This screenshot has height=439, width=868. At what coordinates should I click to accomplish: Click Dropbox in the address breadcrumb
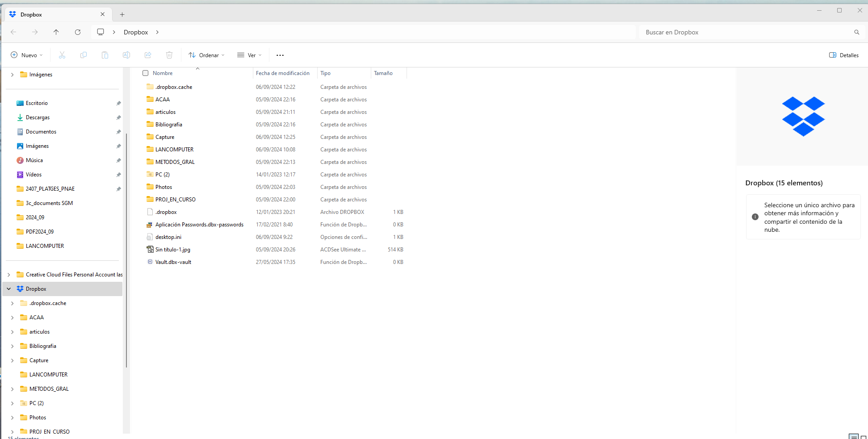pos(136,32)
